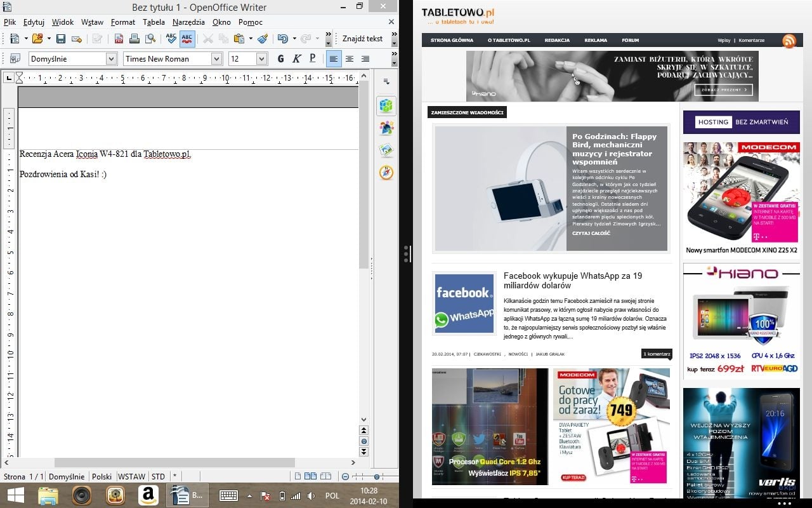Save the document with the floppy icon
This screenshot has height=508, width=812.
(x=61, y=39)
